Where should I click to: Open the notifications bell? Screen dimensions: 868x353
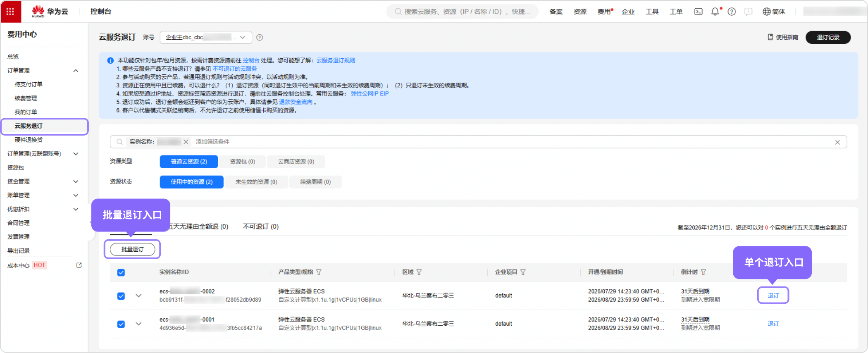point(715,12)
